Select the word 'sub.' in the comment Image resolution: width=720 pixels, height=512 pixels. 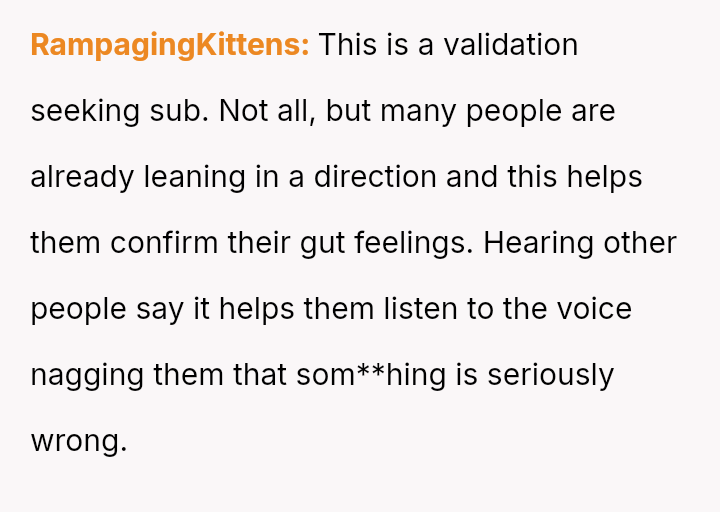180,111
